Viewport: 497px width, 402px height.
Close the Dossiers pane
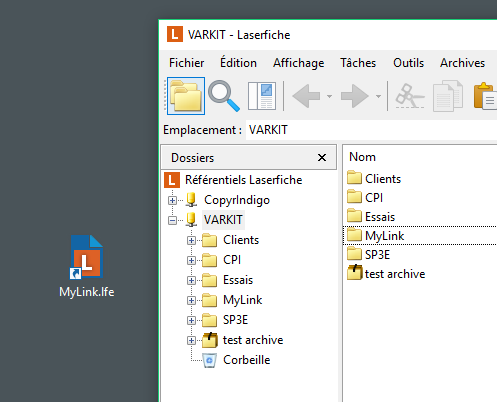point(322,157)
